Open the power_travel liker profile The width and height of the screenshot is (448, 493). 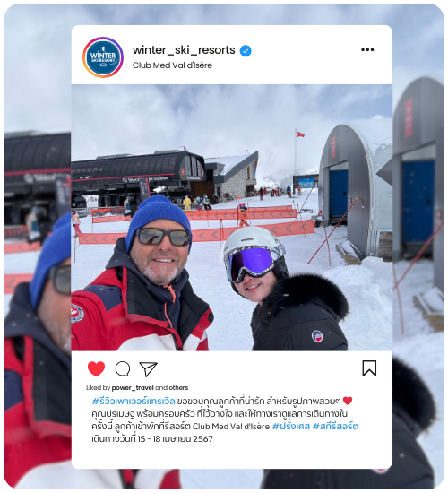133,387
